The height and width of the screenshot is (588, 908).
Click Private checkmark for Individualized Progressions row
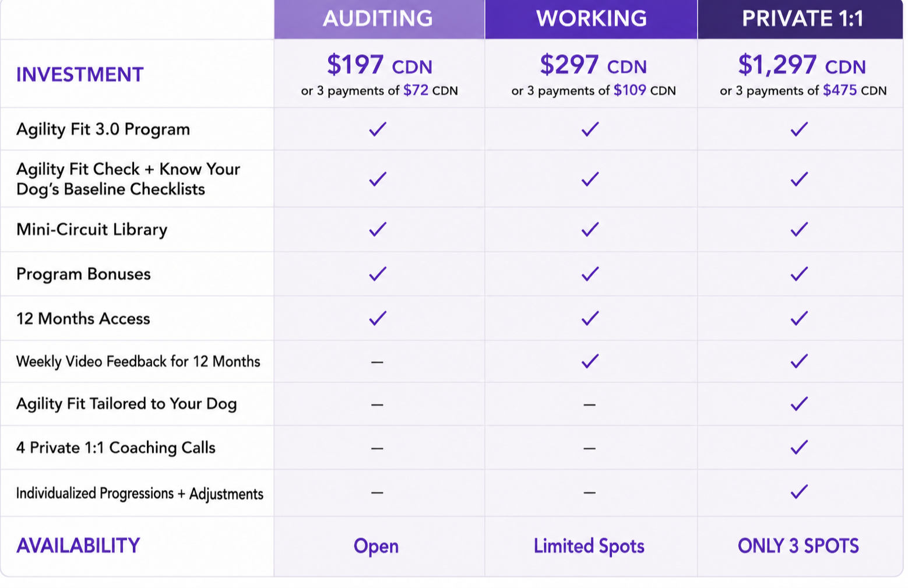point(799,492)
